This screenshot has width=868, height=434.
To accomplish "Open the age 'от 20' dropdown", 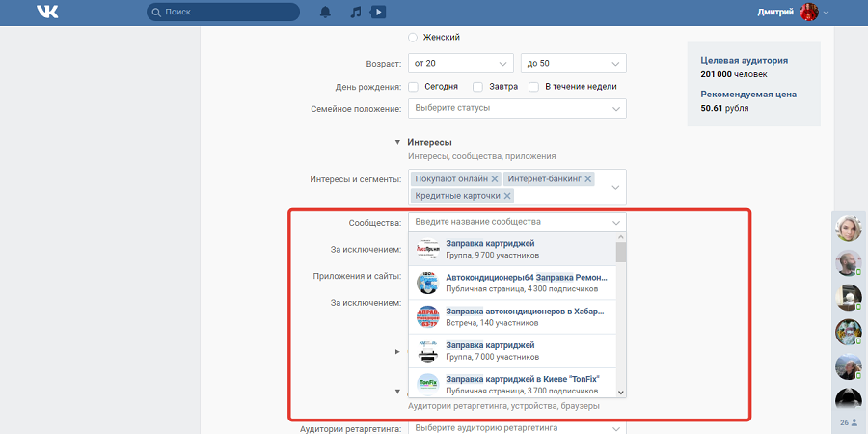I will click(x=461, y=63).
